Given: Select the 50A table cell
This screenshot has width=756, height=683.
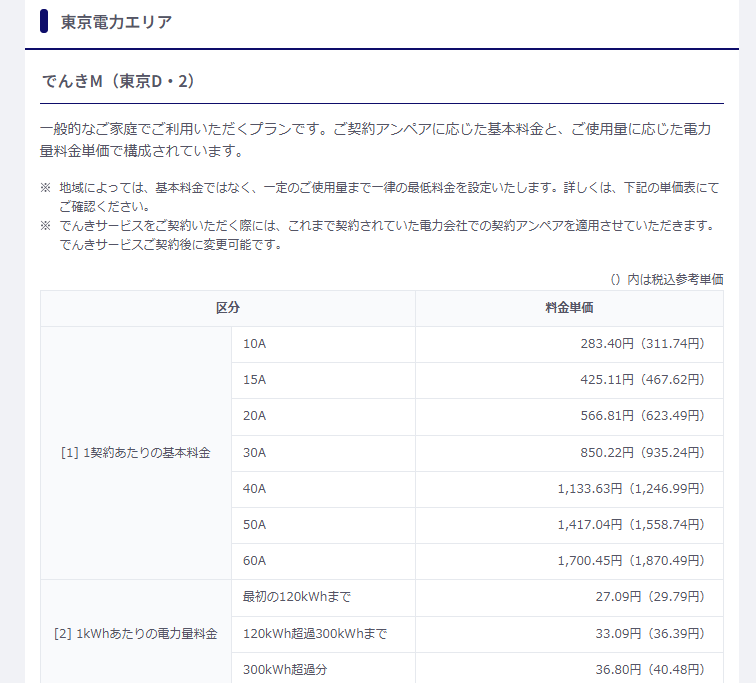Looking at the screenshot, I should point(323,525).
